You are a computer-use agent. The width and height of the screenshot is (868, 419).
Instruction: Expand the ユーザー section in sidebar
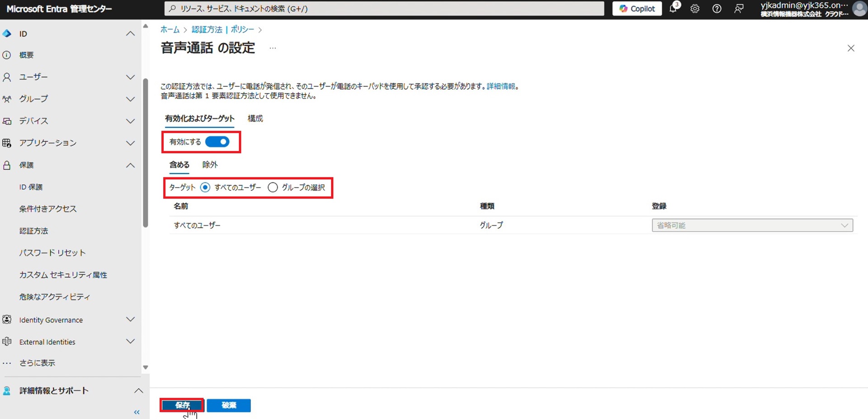pyautogui.click(x=130, y=77)
